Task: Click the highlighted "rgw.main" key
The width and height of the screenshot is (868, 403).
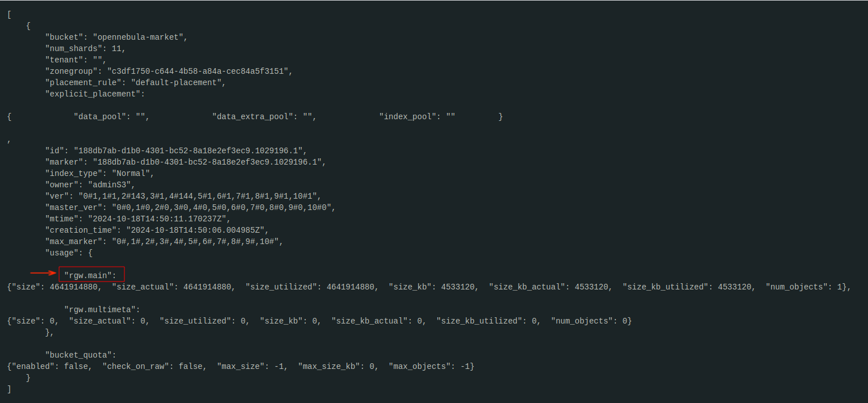Action: click(x=91, y=275)
